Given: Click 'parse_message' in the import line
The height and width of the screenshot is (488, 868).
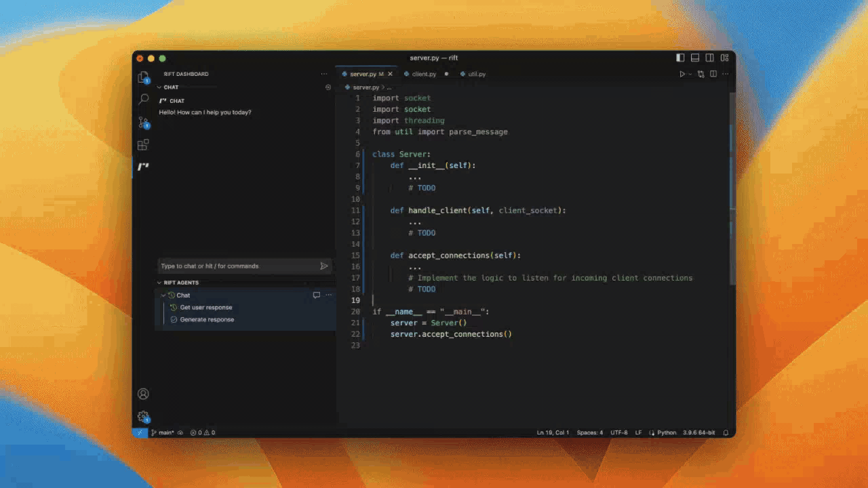Looking at the screenshot, I should tap(478, 131).
